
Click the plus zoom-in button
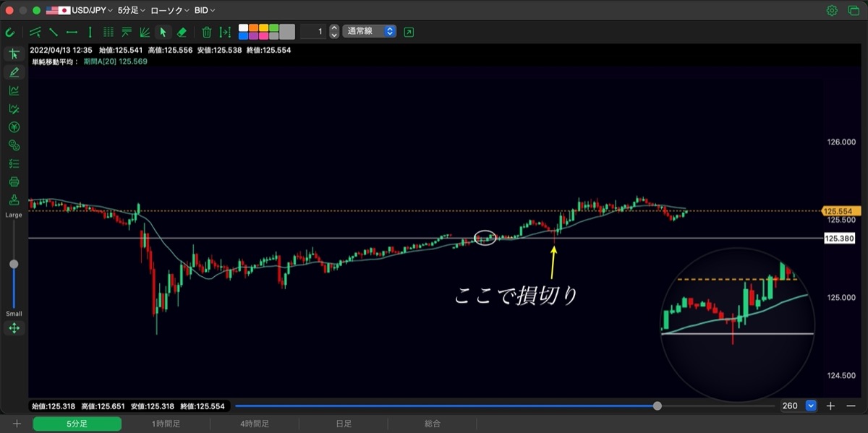pos(831,406)
